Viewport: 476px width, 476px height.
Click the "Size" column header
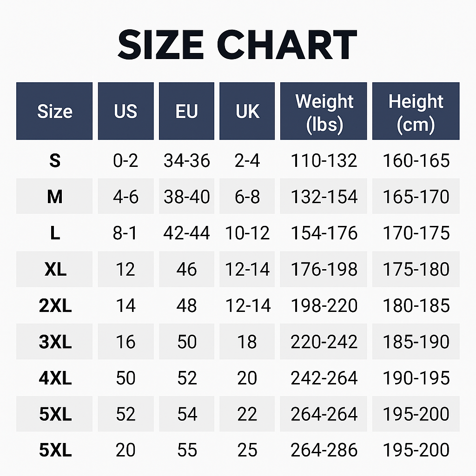tap(54, 112)
